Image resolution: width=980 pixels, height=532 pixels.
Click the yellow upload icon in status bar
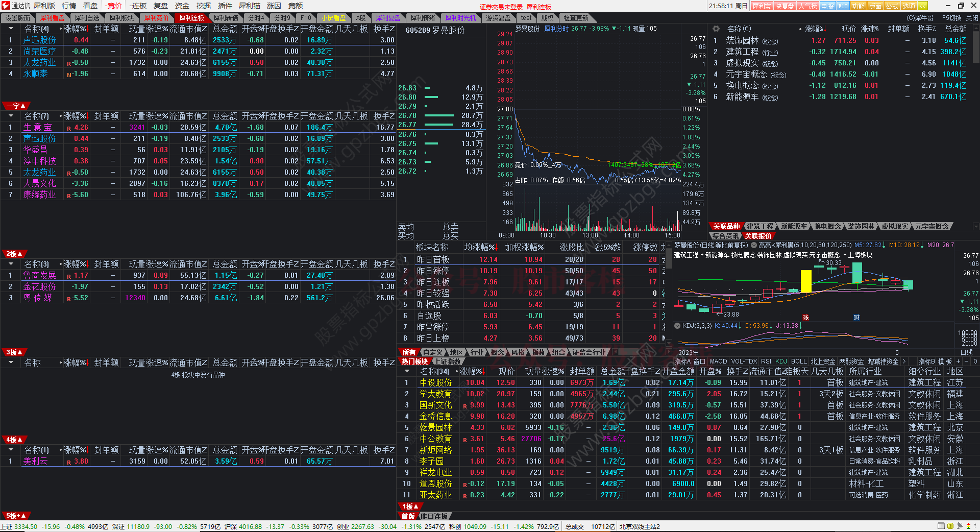click(950, 526)
